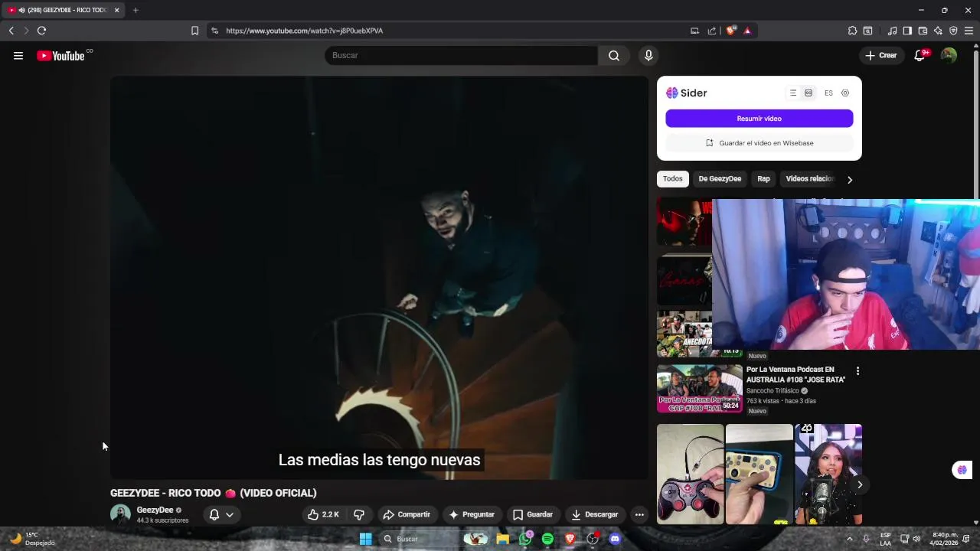This screenshot has width=980, height=551.
Task: Like the video with the 2.2 K thumbs up
Action: click(323, 514)
